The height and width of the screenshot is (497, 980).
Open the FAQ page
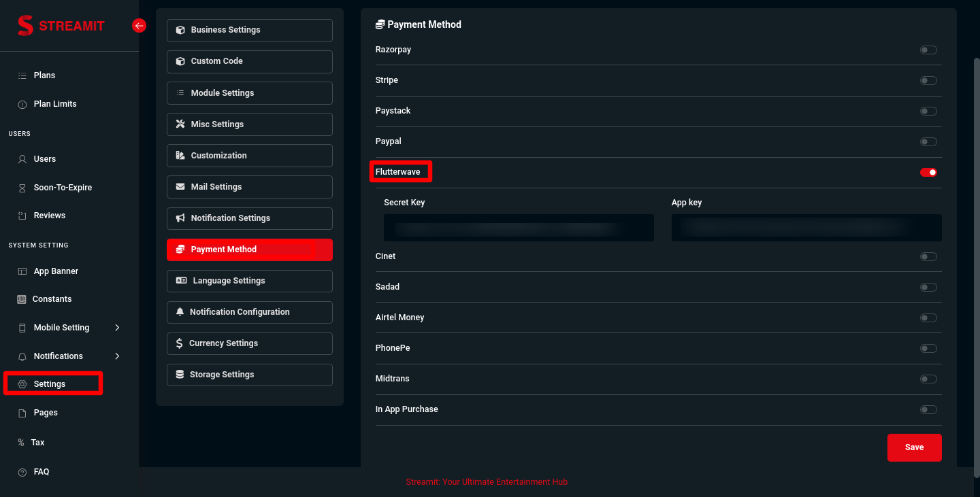(x=42, y=472)
